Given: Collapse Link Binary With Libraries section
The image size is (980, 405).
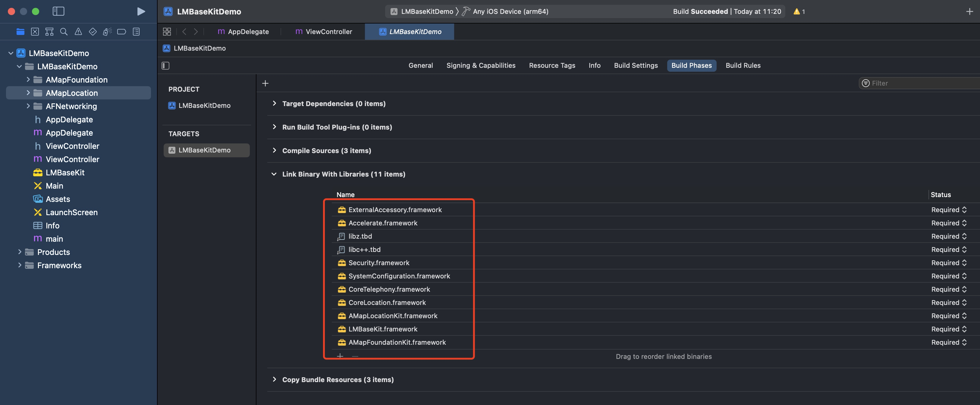Looking at the screenshot, I should [x=274, y=174].
